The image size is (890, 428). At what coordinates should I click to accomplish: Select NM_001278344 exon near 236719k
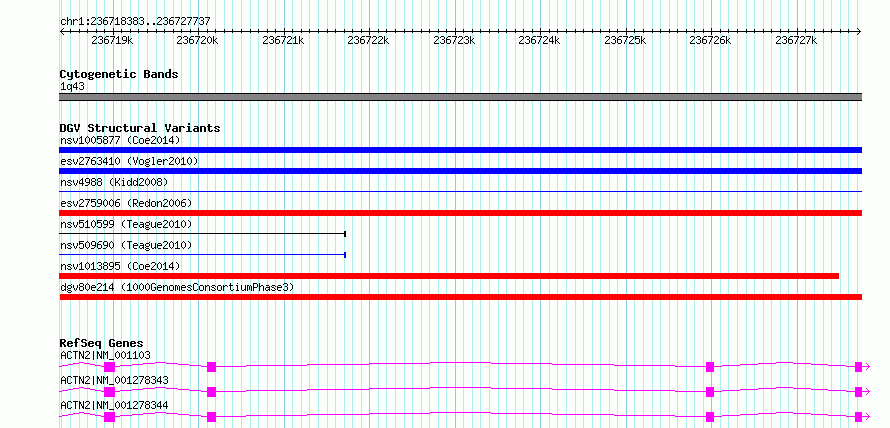tap(110, 417)
